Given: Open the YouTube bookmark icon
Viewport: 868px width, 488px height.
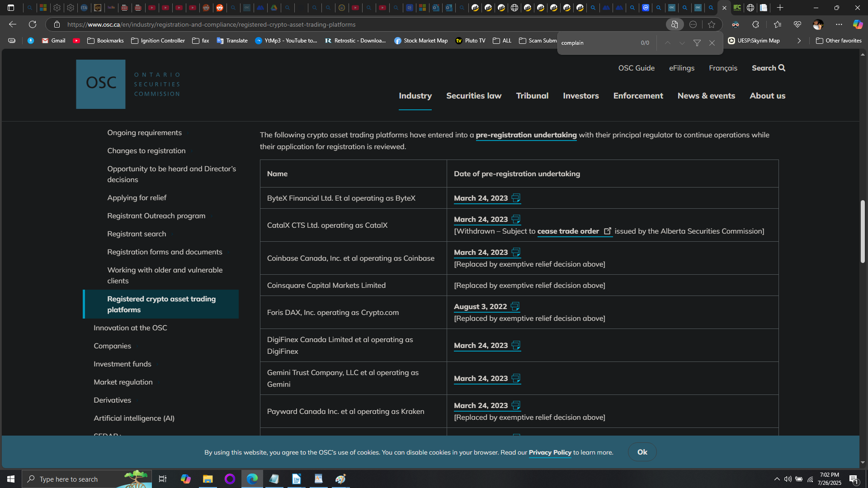Looking at the screenshot, I should point(76,41).
